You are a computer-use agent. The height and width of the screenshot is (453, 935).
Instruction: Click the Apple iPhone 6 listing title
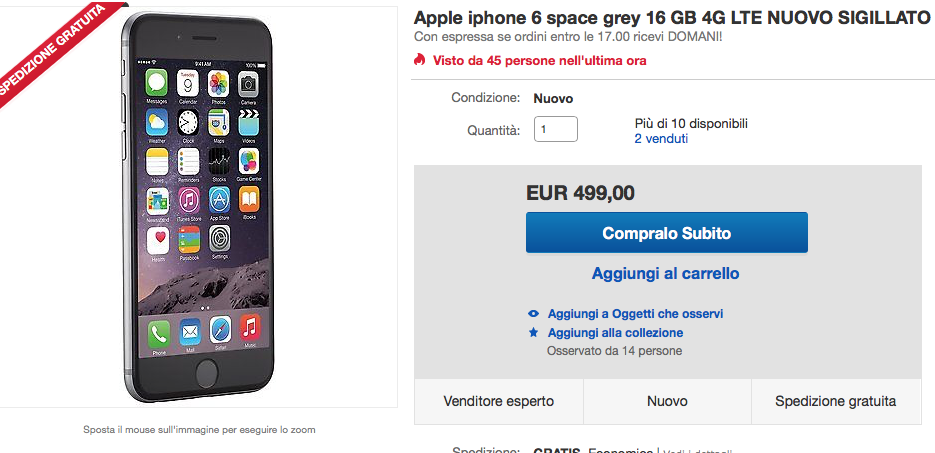point(672,18)
